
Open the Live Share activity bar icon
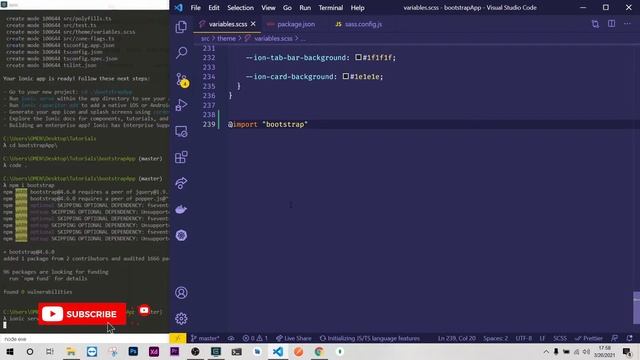click(181, 183)
